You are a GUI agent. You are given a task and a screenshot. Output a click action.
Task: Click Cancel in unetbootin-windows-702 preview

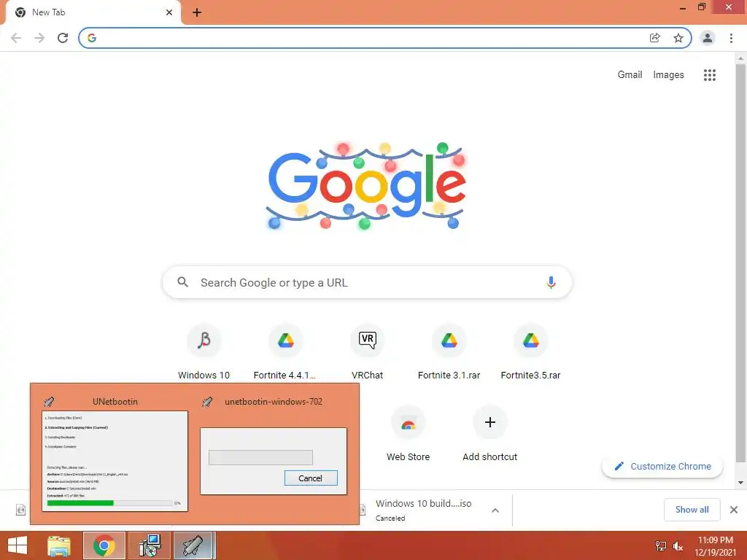coord(311,478)
